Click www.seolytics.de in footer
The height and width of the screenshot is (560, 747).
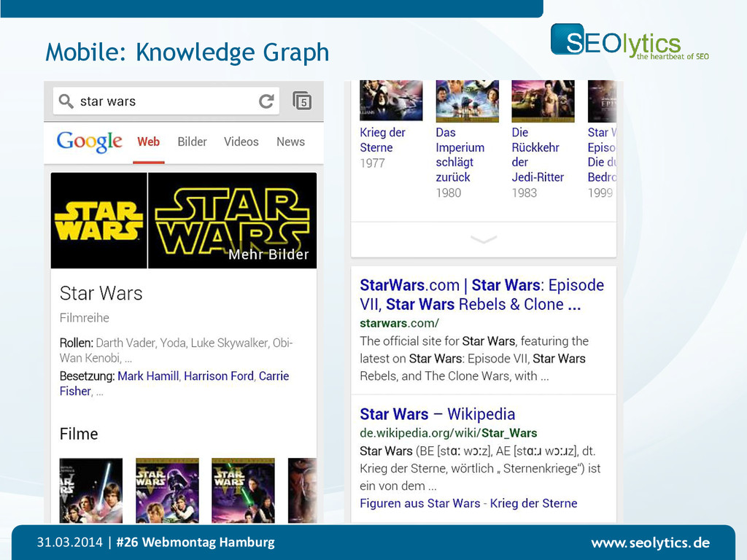(x=650, y=542)
